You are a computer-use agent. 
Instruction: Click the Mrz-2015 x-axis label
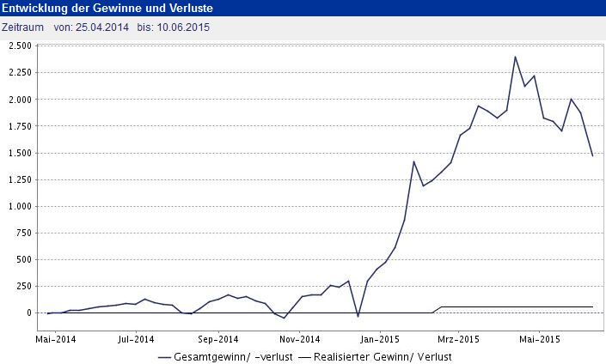click(x=458, y=339)
